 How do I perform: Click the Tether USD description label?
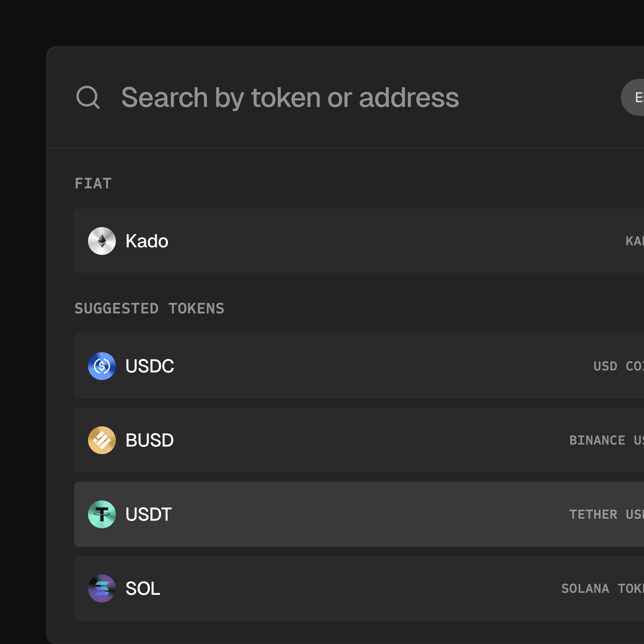(x=606, y=514)
